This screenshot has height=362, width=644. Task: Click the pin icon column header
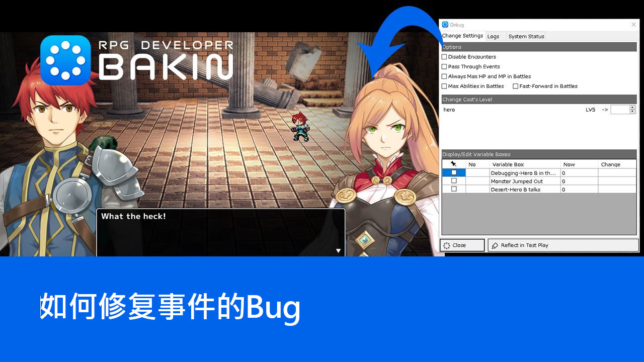[x=453, y=164]
